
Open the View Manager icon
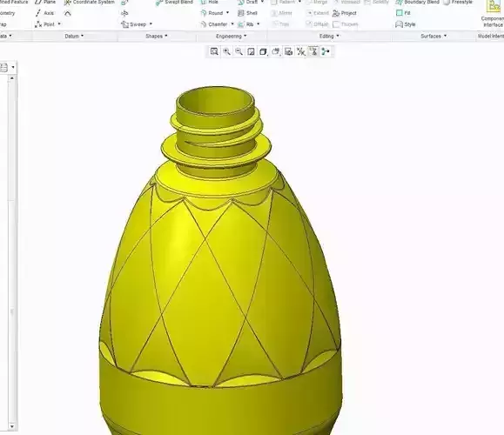(288, 51)
